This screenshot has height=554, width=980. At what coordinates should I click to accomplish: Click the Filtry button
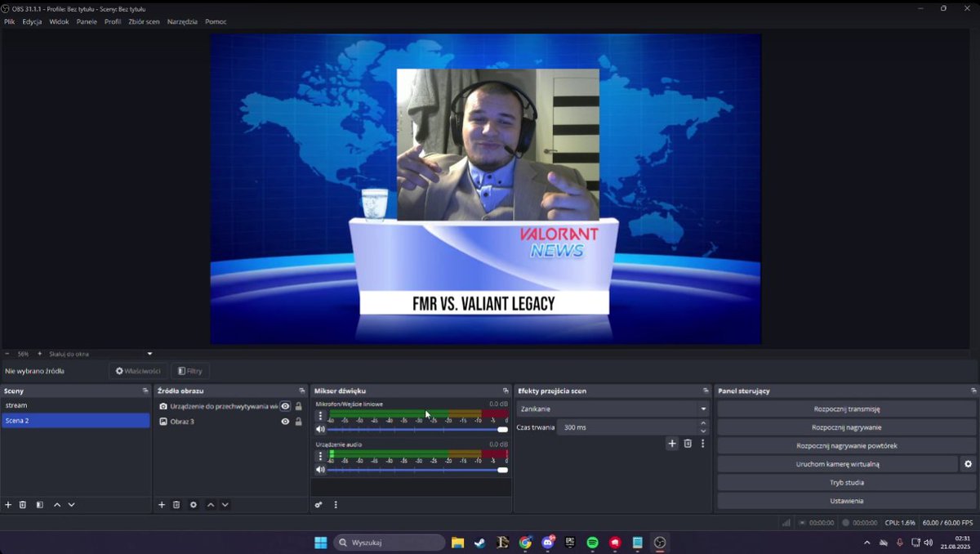coord(190,371)
